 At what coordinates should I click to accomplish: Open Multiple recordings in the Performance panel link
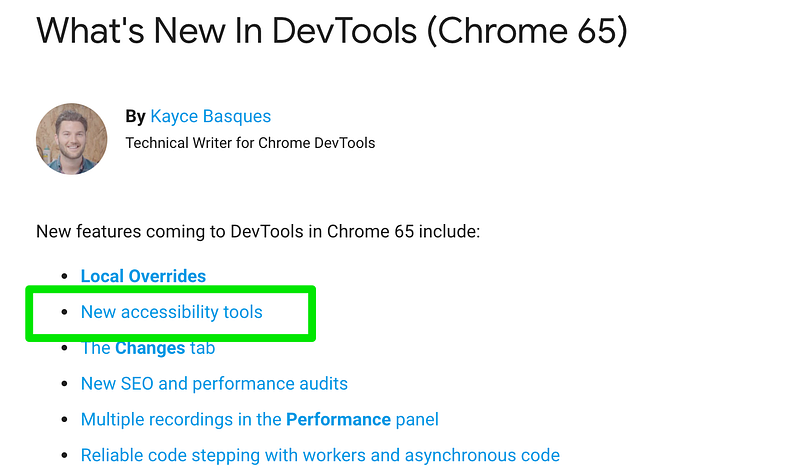coord(260,419)
